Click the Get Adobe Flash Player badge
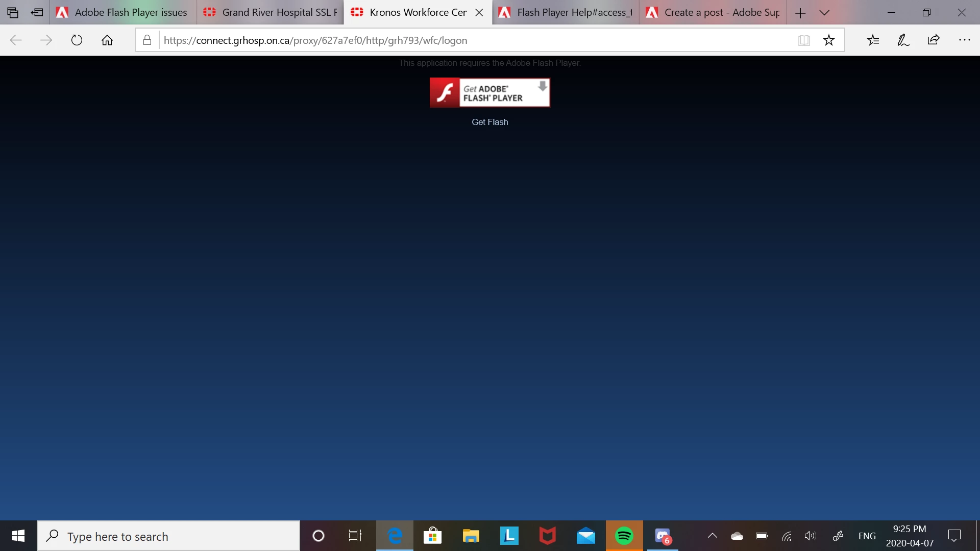This screenshot has height=551, width=980. point(489,92)
